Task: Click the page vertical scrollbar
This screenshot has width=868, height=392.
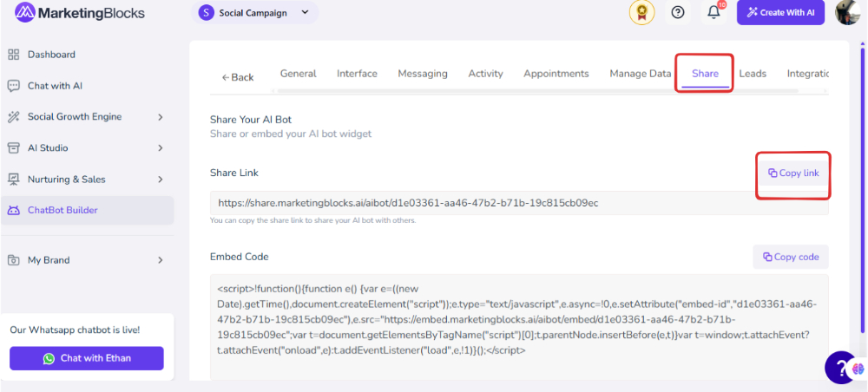Action: point(862,191)
